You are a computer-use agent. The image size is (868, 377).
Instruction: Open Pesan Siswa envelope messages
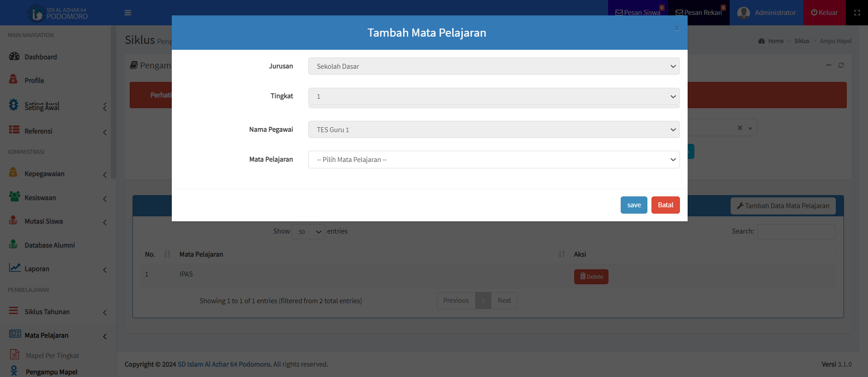click(x=638, y=13)
